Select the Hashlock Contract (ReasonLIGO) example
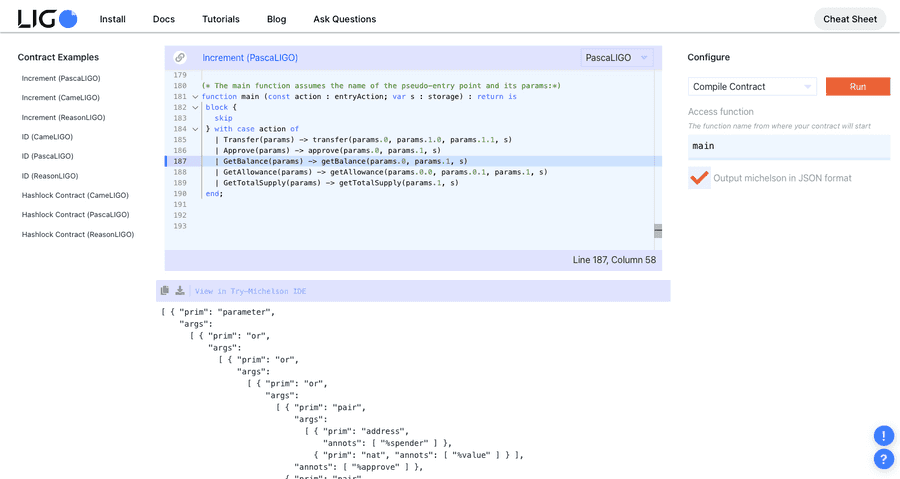900x479 pixels. pos(78,234)
